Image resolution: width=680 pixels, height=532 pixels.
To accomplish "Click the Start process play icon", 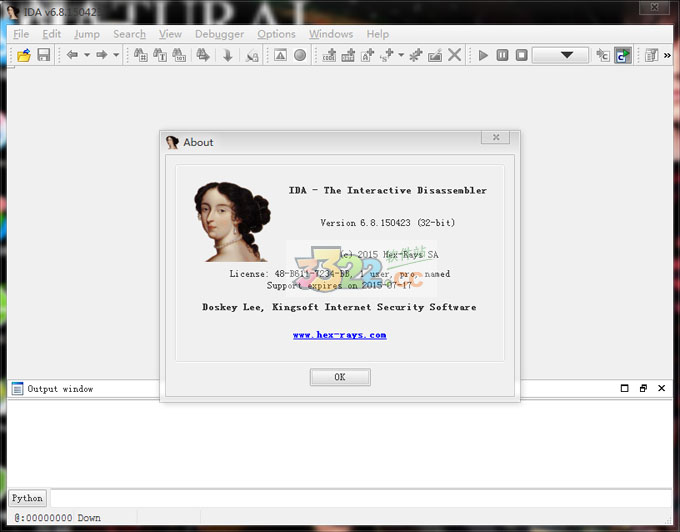I will click(x=484, y=55).
